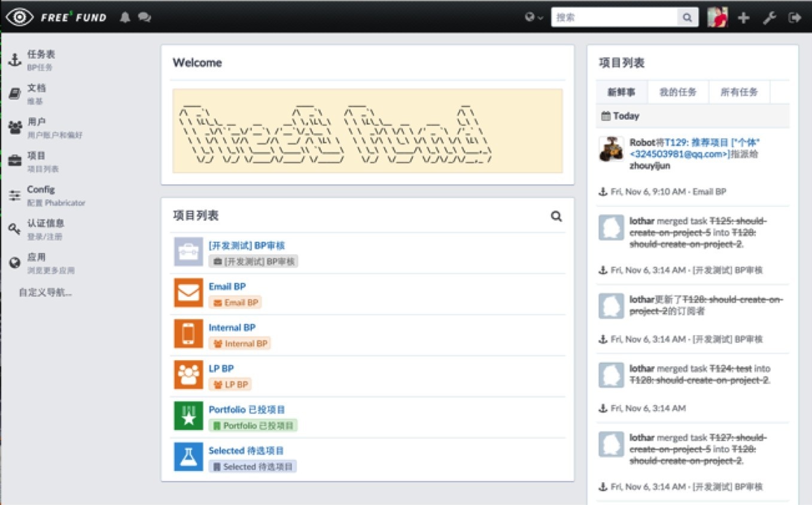Viewport: 812px width, 505px height.
Task: Switch to the 我的任务 tab
Action: [678, 92]
